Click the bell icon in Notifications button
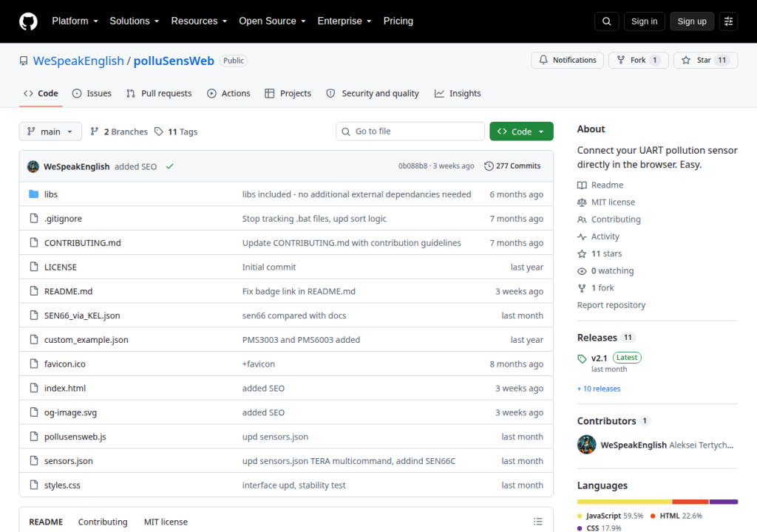757x532 pixels. point(543,60)
